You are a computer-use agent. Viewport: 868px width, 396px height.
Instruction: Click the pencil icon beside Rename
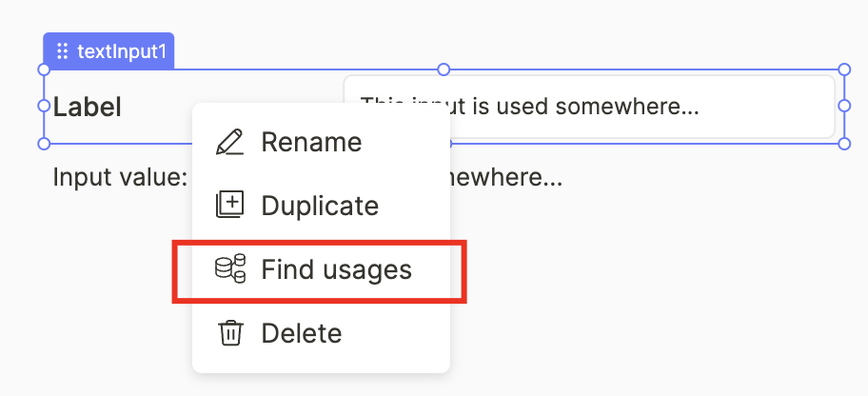coord(229,143)
